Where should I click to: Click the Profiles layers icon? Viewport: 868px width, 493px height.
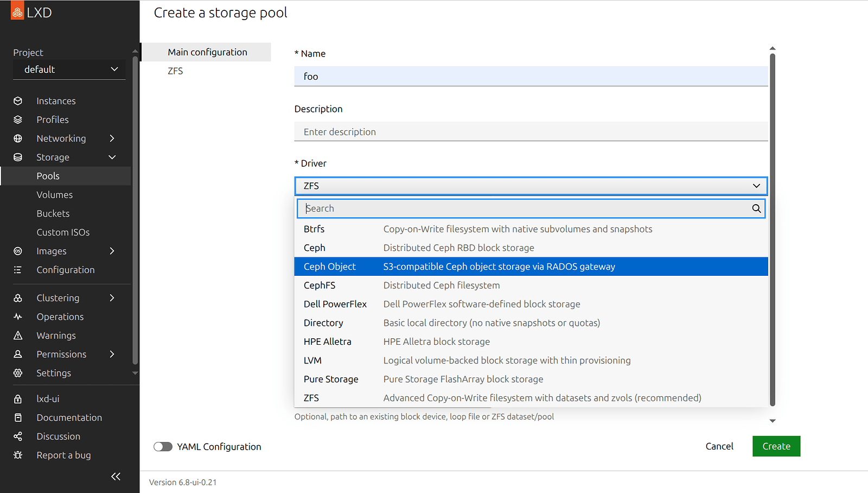pyautogui.click(x=18, y=119)
